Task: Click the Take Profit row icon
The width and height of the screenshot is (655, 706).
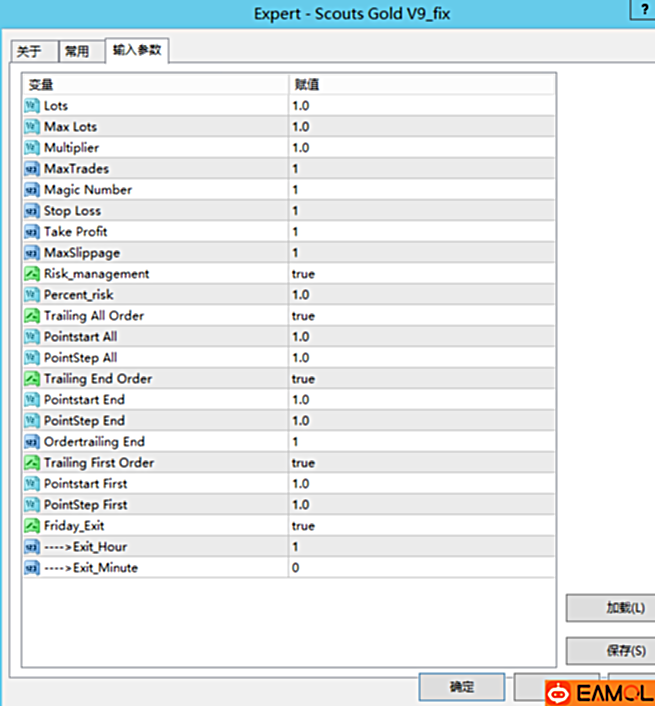Action: tap(32, 232)
